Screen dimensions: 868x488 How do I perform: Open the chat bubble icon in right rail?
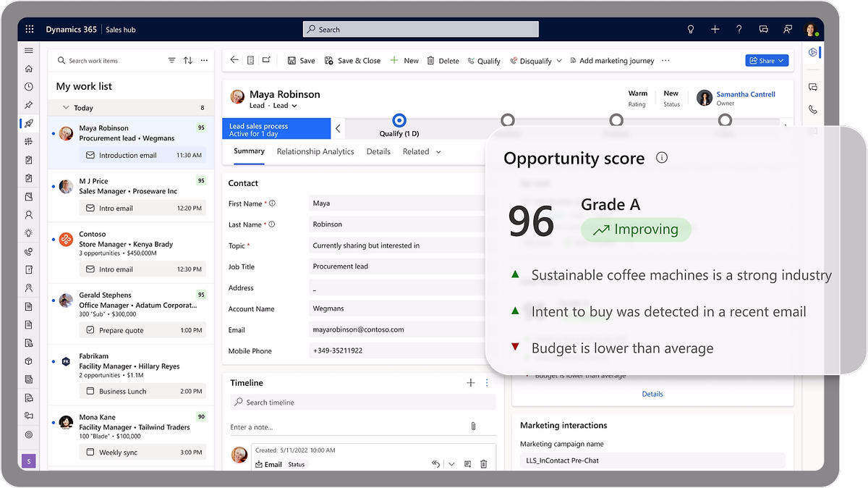813,87
